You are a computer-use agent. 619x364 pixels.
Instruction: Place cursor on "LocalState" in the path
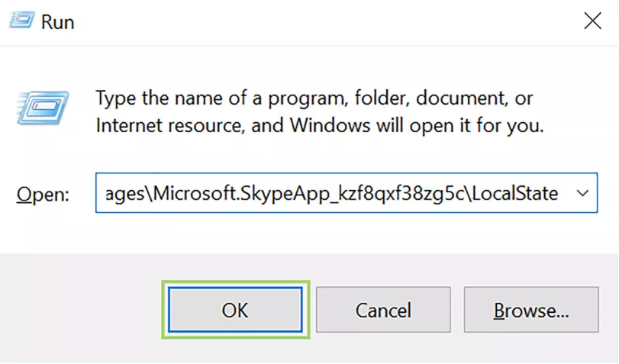tap(514, 193)
